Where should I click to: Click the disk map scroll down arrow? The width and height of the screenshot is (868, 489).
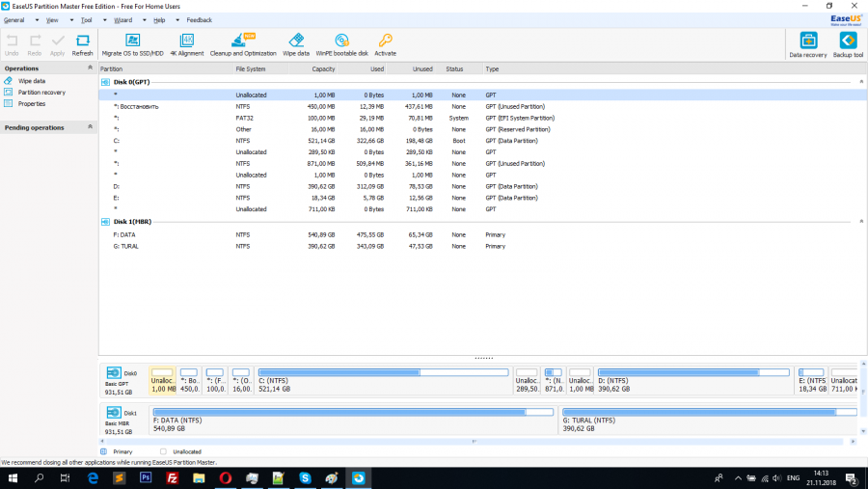click(863, 431)
